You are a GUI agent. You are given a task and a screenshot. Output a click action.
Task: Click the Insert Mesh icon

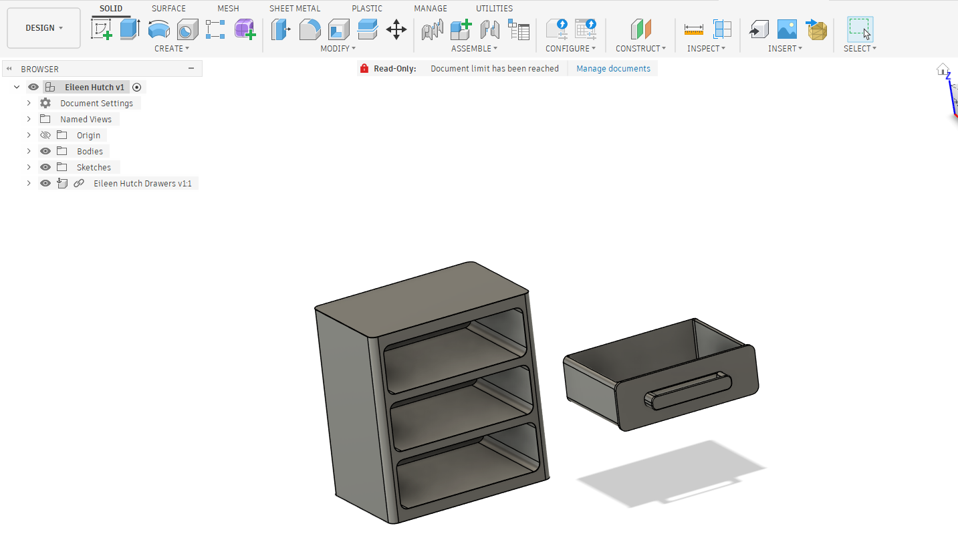tap(816, 29)
